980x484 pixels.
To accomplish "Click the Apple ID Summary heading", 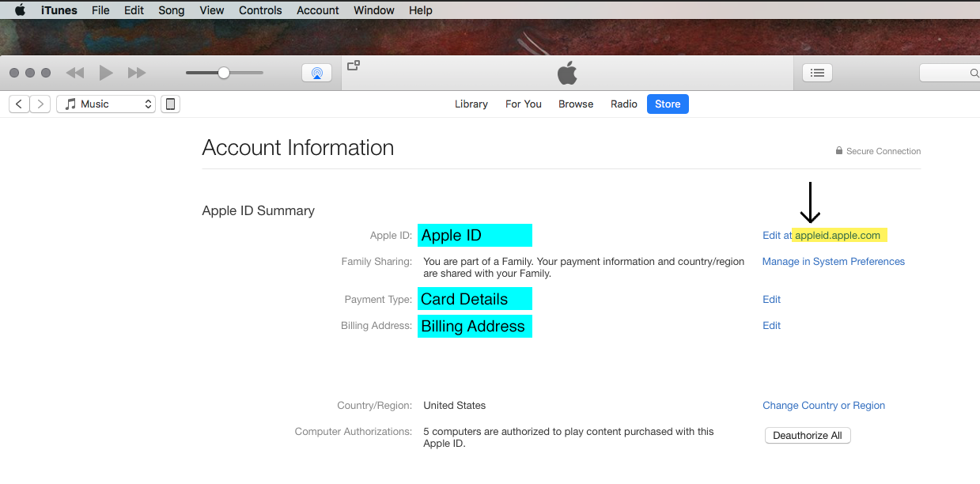I will click(x=259, y=210).
